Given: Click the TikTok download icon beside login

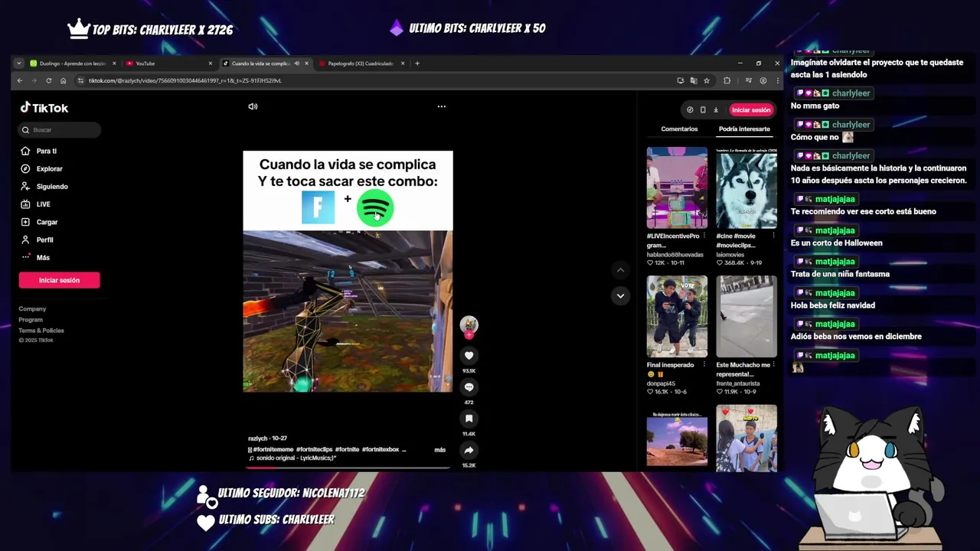Looking at the screenshot, I should click(716, 109).
